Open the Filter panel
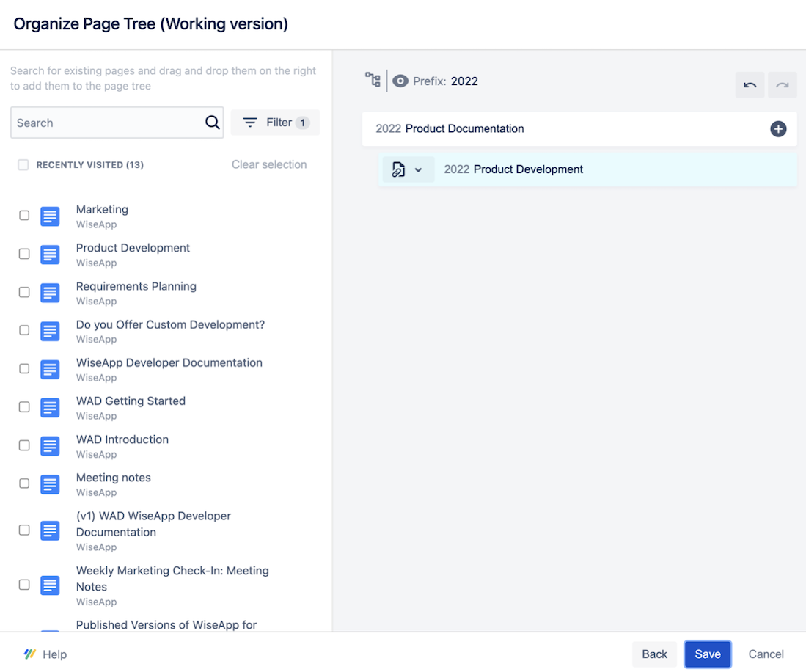The image size is (806, 672). pyautogui.click(x=275, y=122)
